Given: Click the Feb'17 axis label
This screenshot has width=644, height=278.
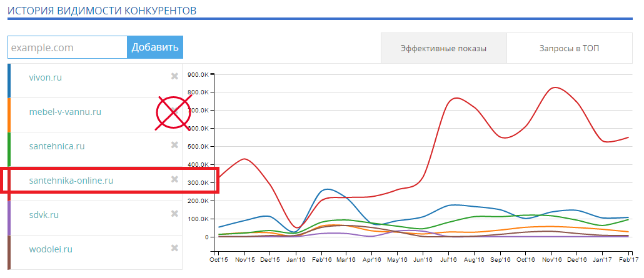Looking at the screenshot, I should (630, 260).
